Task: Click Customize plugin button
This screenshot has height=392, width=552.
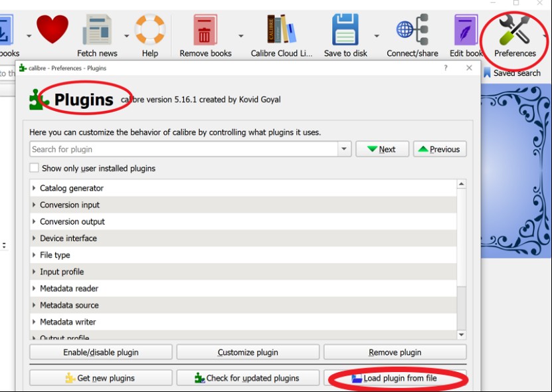Action: click(248, 352)
